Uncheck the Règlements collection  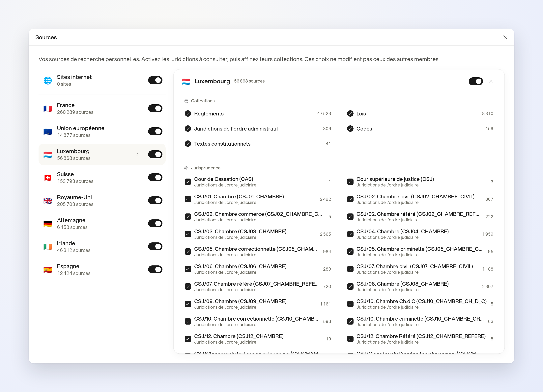188,114
